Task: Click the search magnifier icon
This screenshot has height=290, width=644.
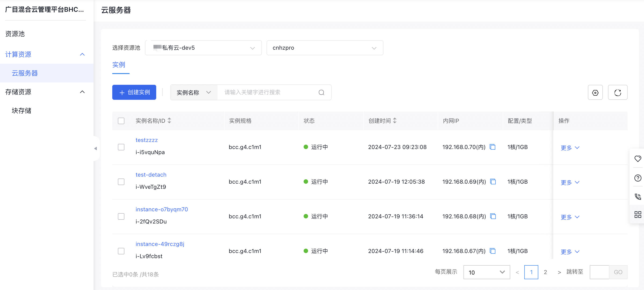Action: 321,92
